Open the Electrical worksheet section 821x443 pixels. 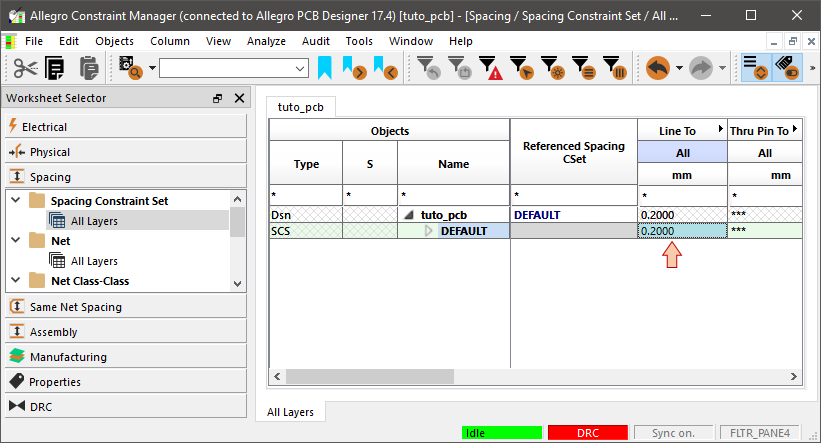click(126, 127)
